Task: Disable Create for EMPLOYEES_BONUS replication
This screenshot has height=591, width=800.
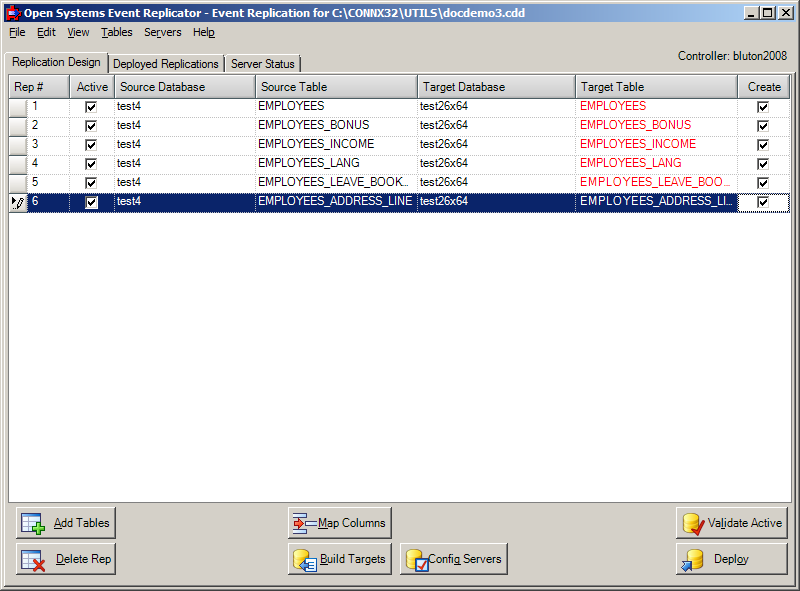Action: [763, 125]
